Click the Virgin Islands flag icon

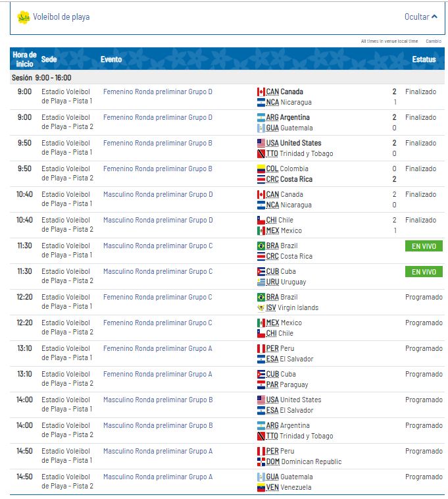click(x=261, y=307)
